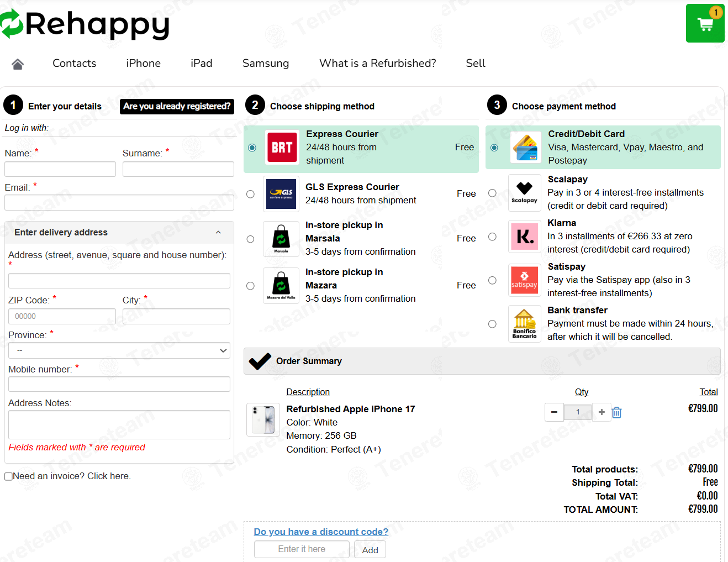Open iPhone menu item

pos(144,64)
